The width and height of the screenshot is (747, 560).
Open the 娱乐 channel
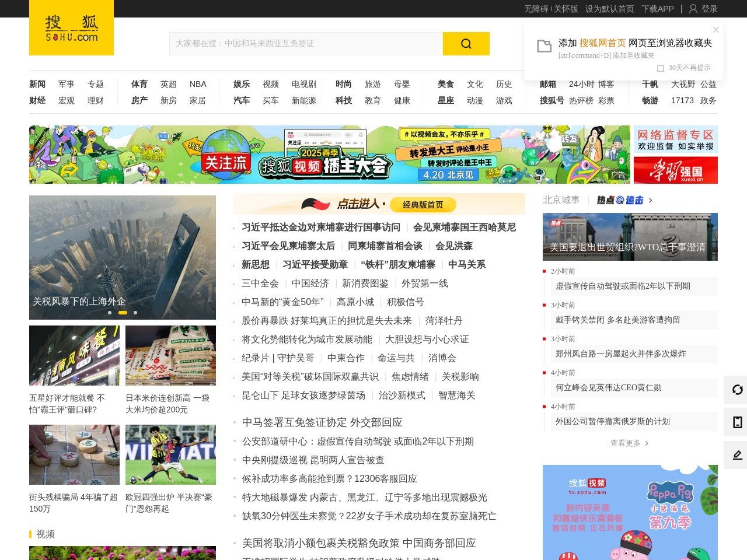coord(242,84)
